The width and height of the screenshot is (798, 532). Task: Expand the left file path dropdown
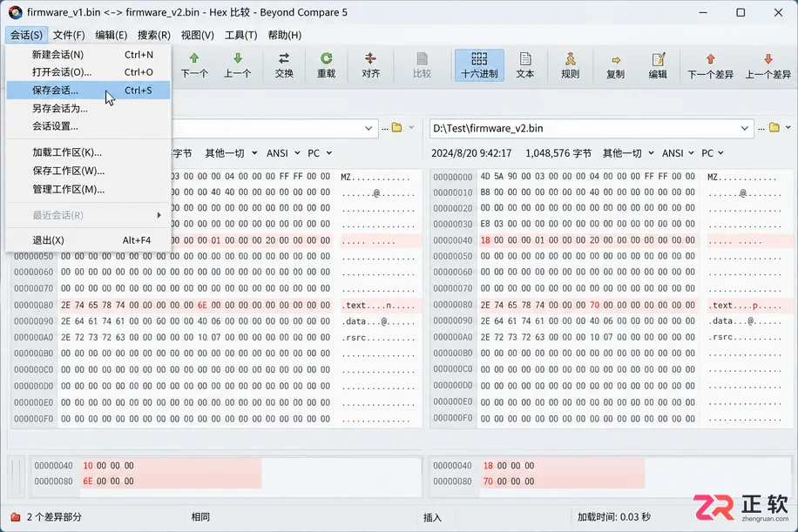coord(369,128)
